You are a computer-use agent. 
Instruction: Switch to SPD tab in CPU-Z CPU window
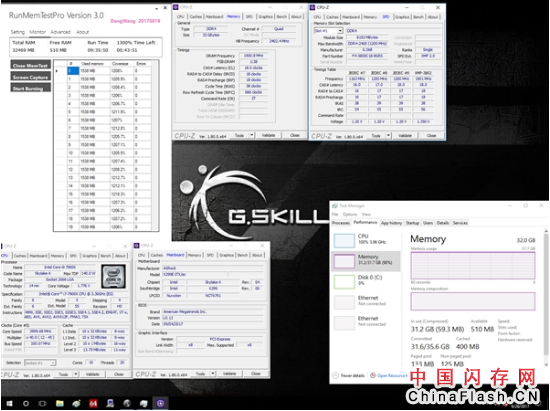pos(73,256)
